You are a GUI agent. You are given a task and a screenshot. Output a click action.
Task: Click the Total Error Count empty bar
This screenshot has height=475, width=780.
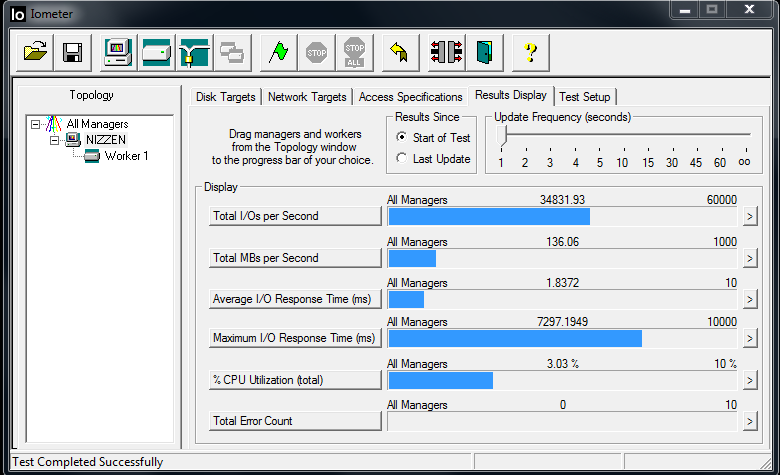pyautogui.click(x=562, y=422)
